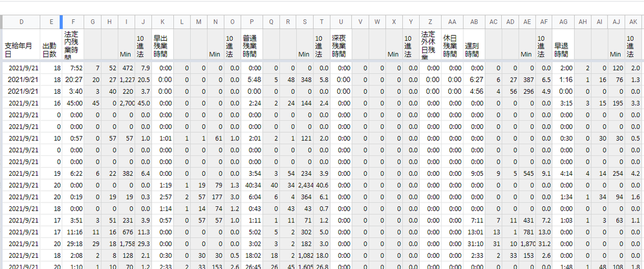
Task: Select the cell containing 4:56
Action: pos(474,91)
